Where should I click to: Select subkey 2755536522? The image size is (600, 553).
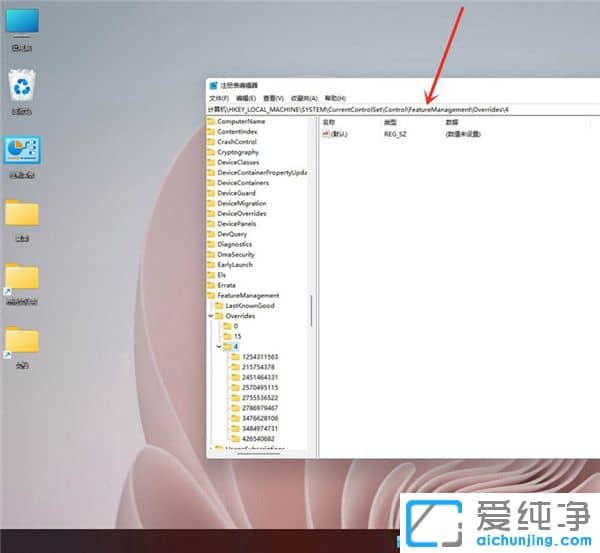pos(260,398)
